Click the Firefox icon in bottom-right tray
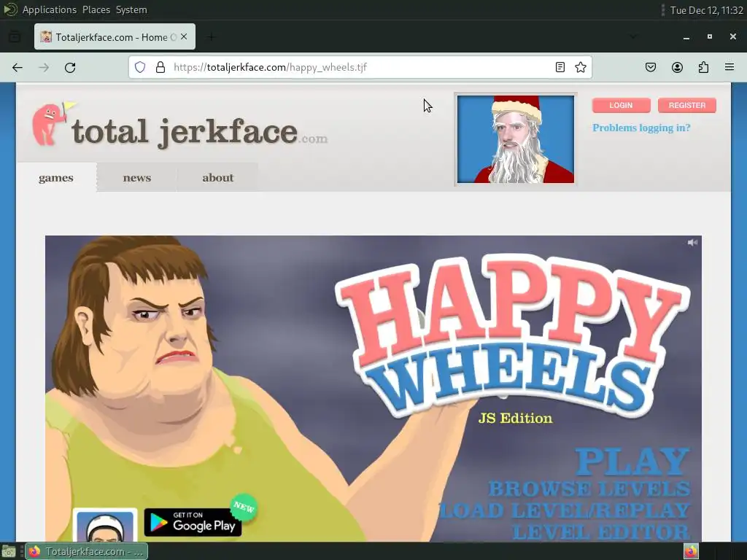 click(691, 551)
